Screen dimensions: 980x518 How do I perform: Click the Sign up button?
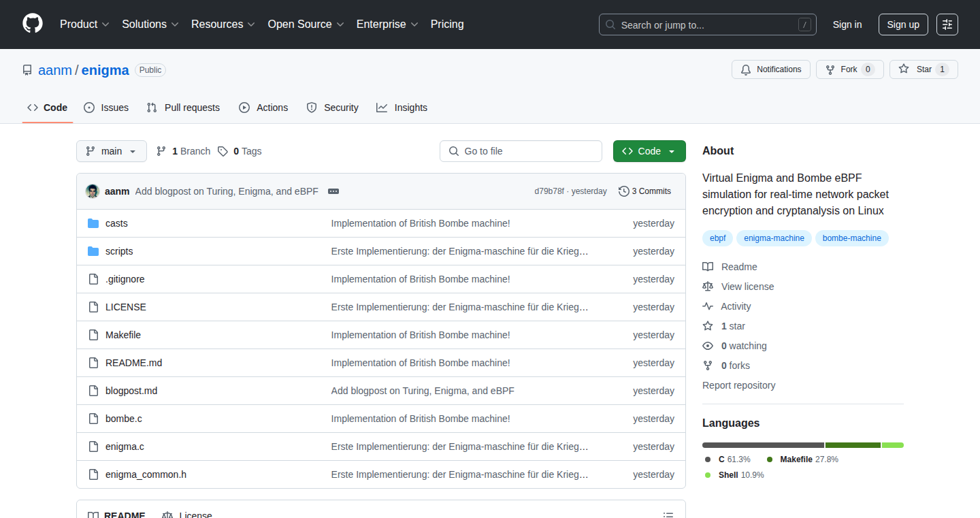[903, 25]
